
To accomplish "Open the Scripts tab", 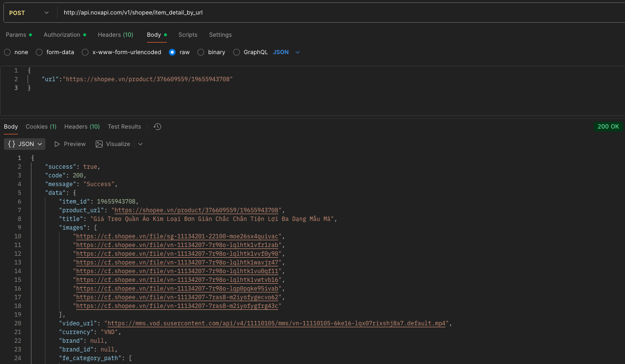I will click(188, 35).
